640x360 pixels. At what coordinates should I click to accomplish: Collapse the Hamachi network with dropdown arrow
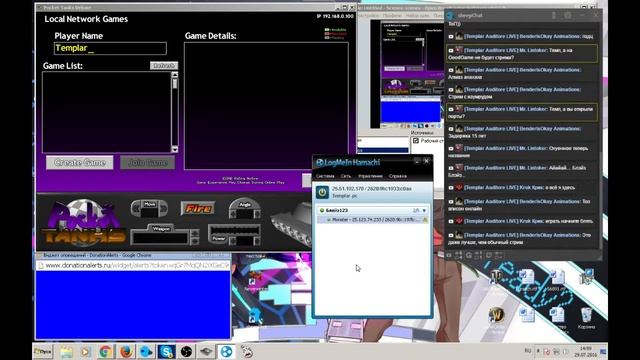point(424,211)
